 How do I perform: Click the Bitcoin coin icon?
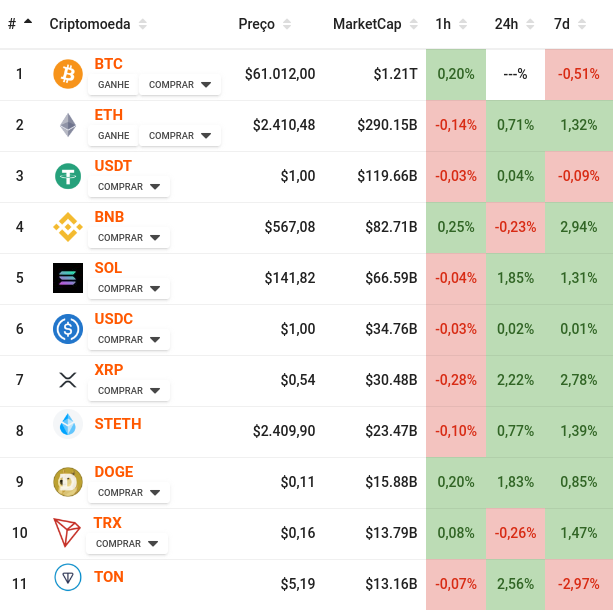pyautogui.click(x=68, y=74)
